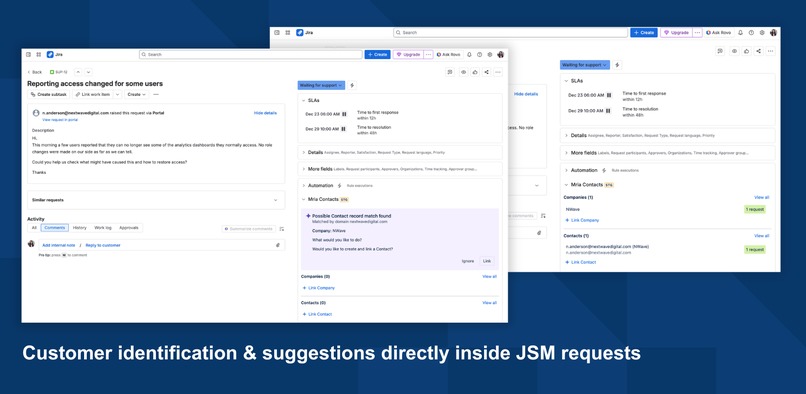Select Work log activity tab
Image resolution: width=806 pixels, height=394 pixels.
coord(103,228)
